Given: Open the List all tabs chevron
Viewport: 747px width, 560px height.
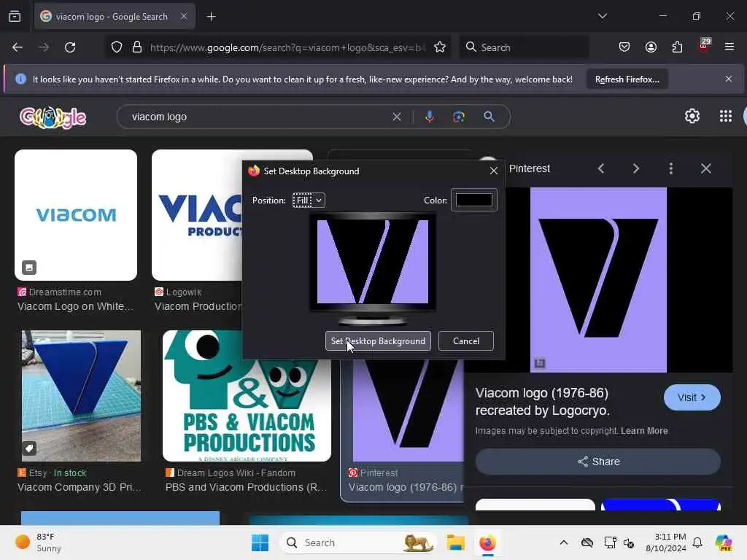Looking at the screenshot, I should (x=602, y=16).
